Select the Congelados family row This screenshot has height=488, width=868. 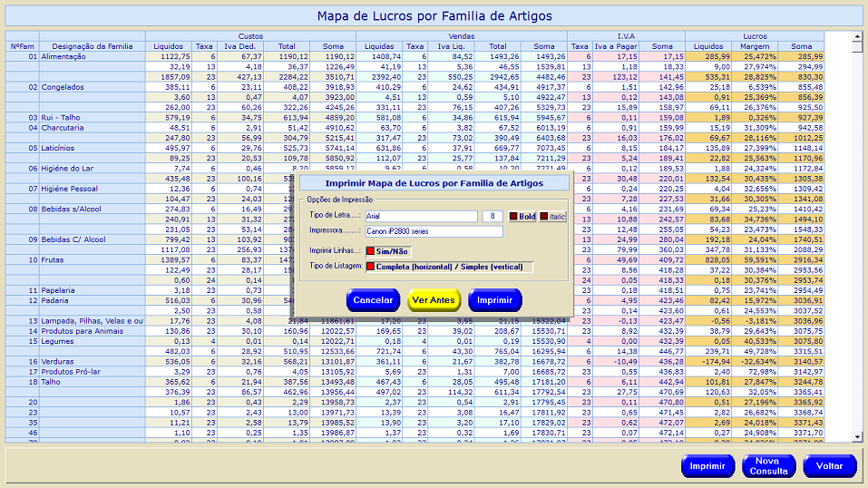click(62, 87)
